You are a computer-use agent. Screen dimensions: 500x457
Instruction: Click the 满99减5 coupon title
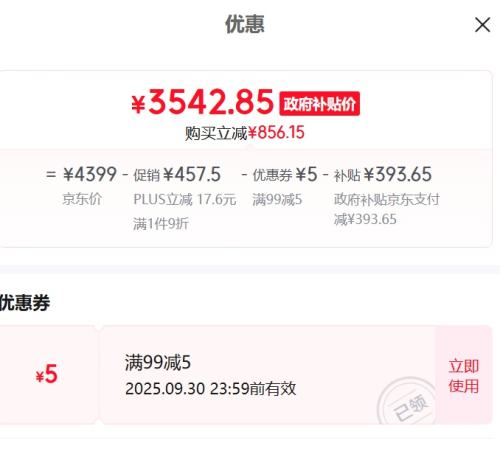click(158, 362)
